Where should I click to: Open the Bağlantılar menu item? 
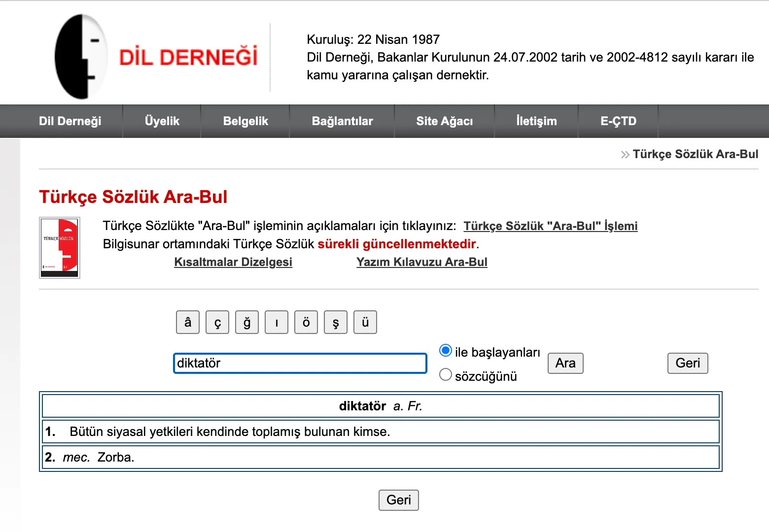(342, 121)
